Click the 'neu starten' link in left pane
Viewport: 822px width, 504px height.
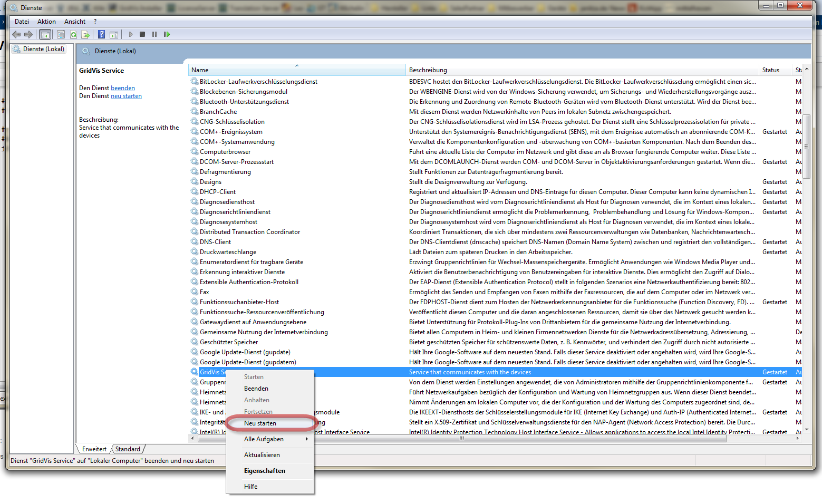tap(126, 96)
